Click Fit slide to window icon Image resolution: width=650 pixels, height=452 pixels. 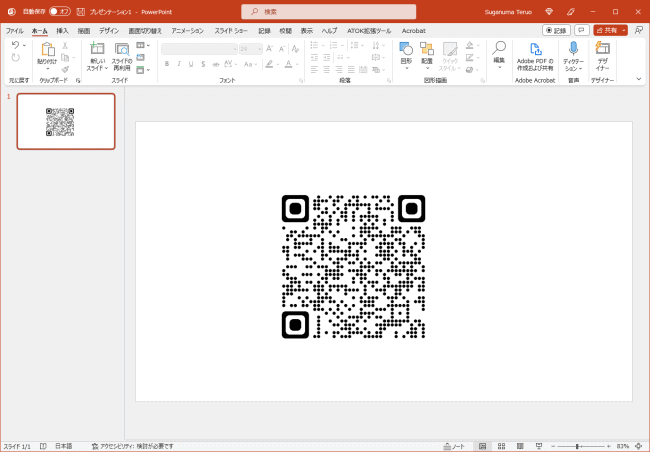click(639, 446)
